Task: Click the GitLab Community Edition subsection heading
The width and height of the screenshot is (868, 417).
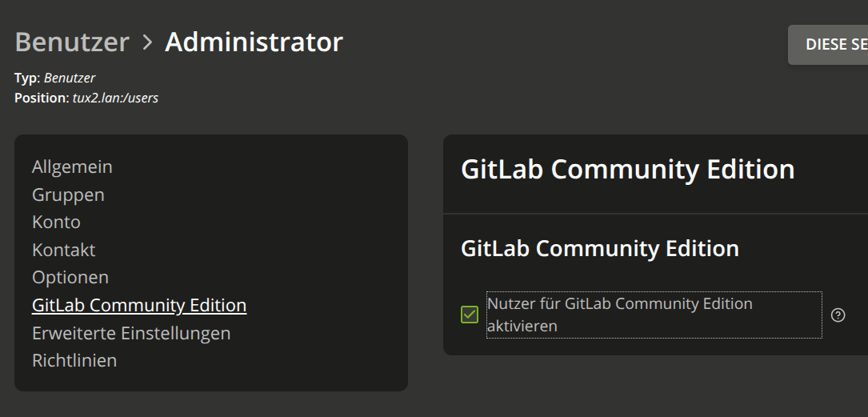Action: pos(599,248)
